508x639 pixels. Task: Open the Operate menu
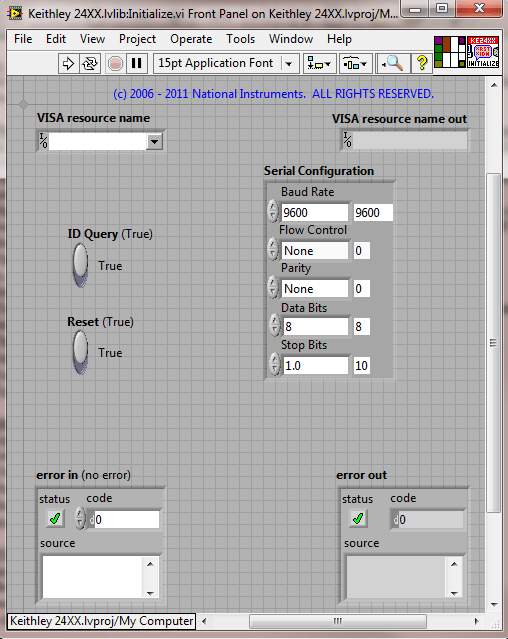[x=191, y=39]
